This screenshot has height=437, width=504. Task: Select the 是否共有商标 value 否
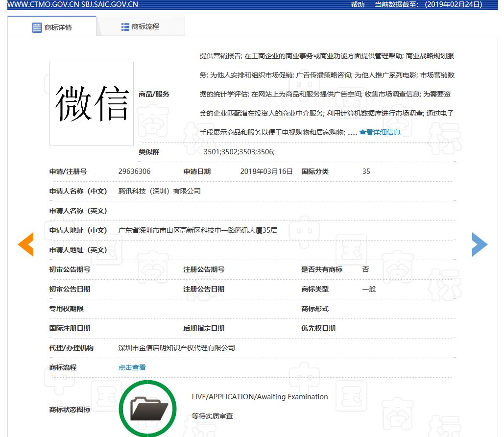click(x=366, y=269)
